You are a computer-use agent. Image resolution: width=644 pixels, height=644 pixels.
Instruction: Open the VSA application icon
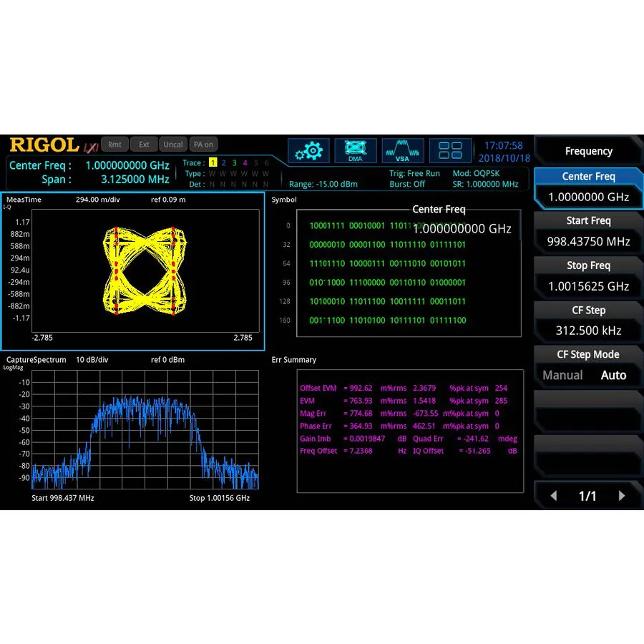[x=402, y=150]
